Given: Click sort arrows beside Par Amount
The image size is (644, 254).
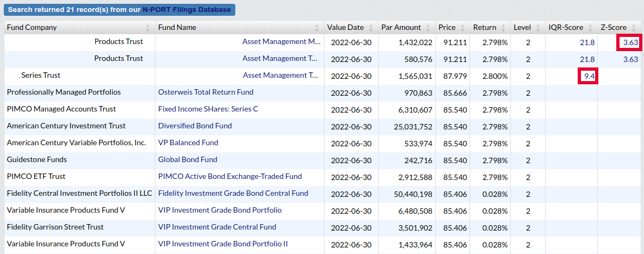Looking at the screenshot, I should pos(428,28).
